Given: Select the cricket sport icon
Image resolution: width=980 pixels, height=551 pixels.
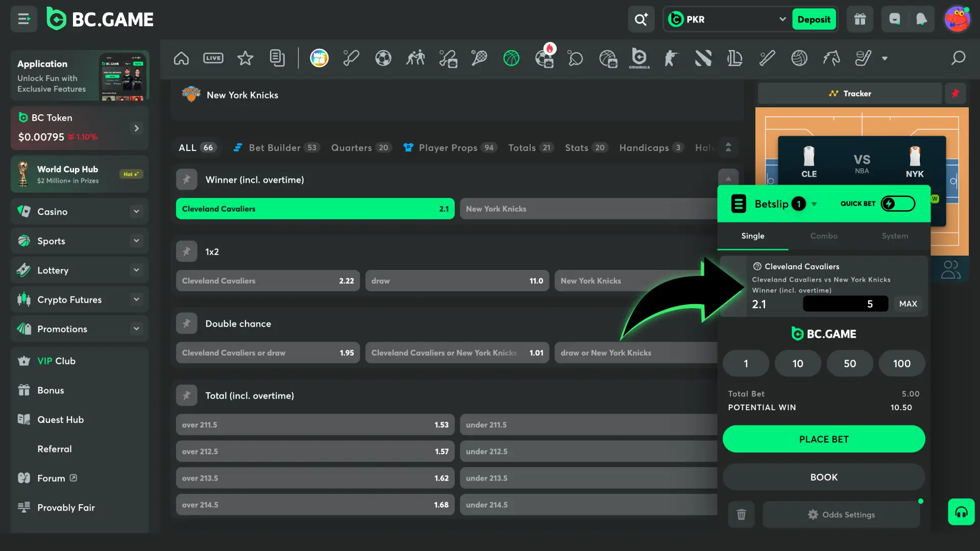Looking at the screenshot, I should tap(351, 58).
